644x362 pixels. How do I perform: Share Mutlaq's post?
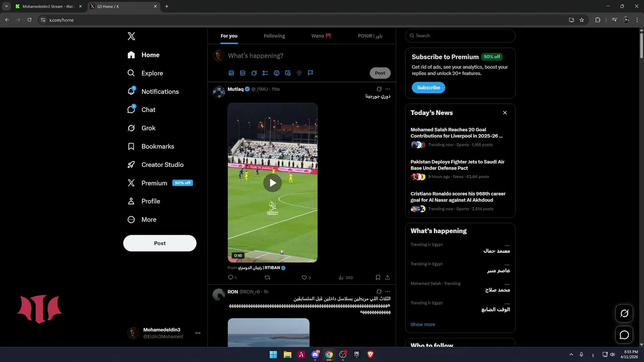[387, 278]
